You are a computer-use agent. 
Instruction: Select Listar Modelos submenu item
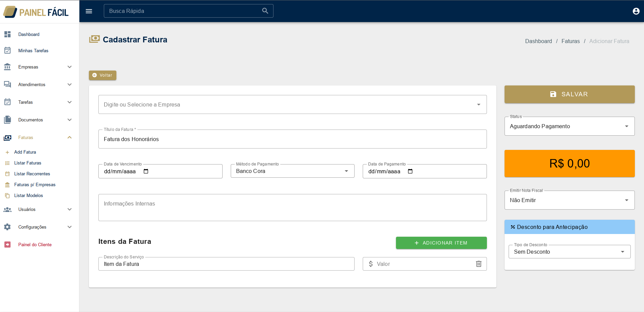[29, 196]
